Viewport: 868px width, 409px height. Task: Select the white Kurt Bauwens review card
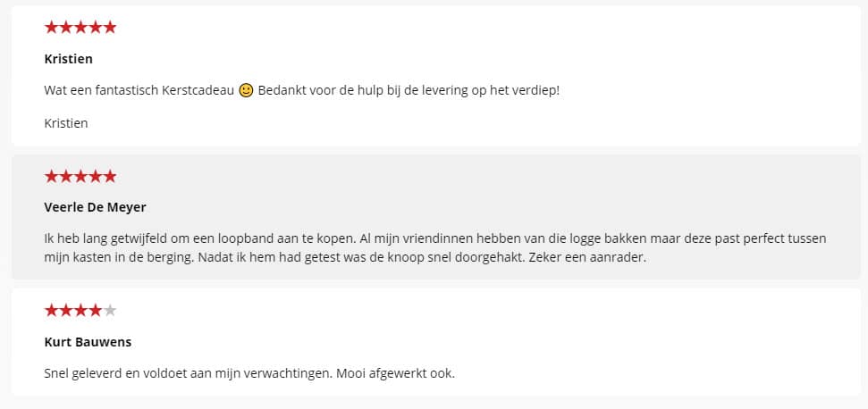pos(435,341)
